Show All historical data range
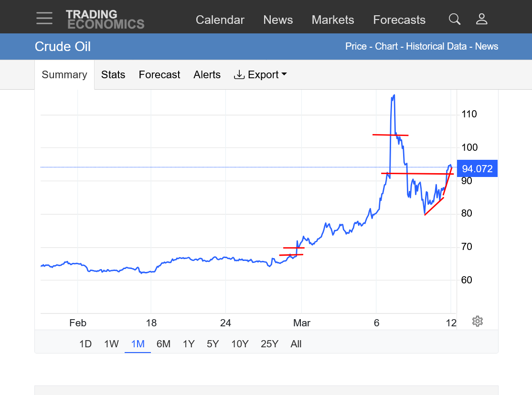 click(296, 344)
